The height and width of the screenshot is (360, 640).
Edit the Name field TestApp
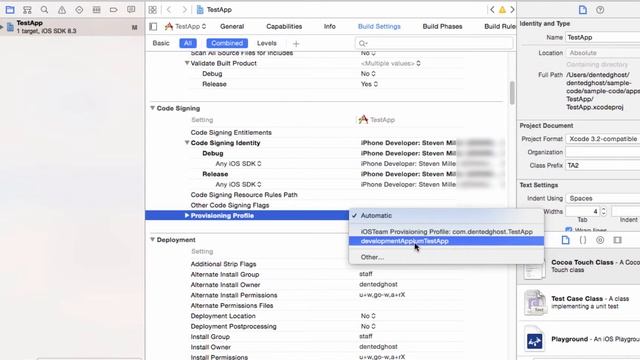tap(602, 37)
